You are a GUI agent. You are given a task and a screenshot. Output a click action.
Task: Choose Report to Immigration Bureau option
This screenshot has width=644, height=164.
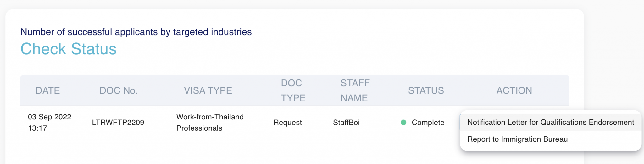(x=517, y=139)
